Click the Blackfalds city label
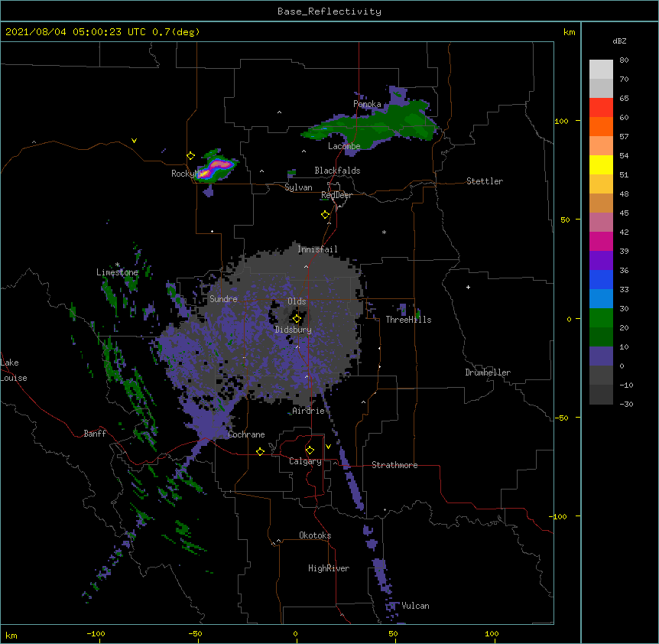659x644 pixels. (337, 171)
